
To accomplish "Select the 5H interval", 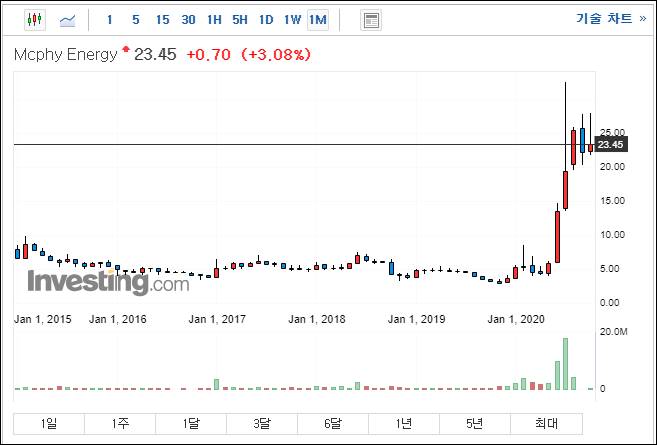I will [240, 20].
